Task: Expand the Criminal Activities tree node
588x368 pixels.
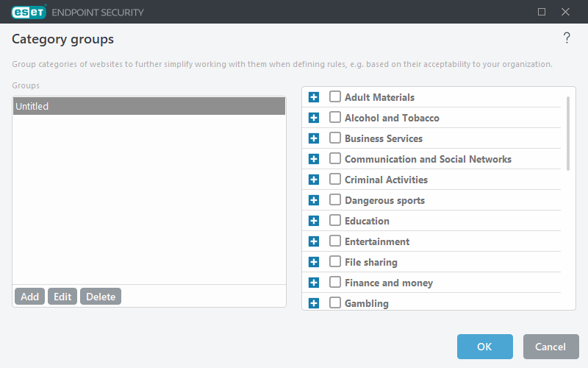Action: click(x=314, y=180)
